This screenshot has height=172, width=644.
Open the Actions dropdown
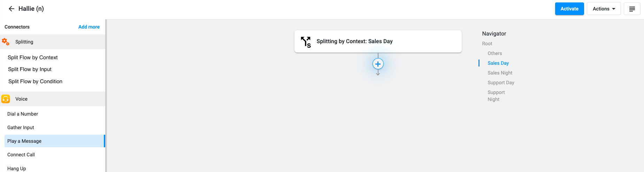[604, 9]
